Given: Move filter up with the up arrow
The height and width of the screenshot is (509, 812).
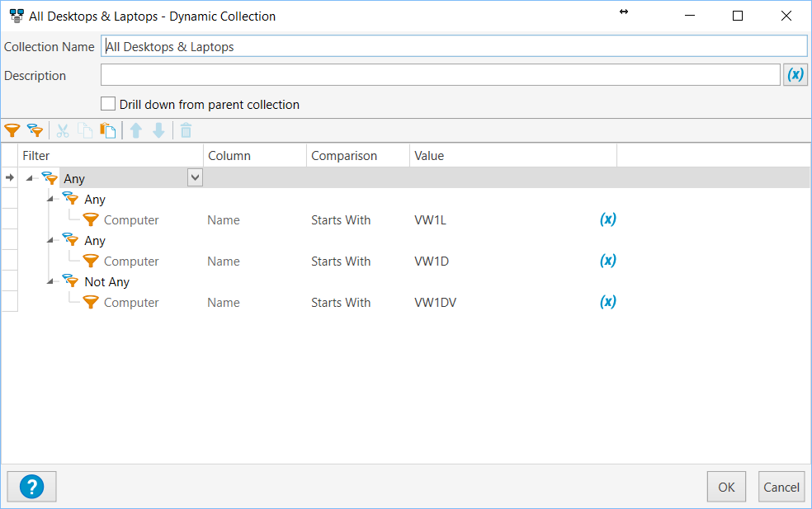Looking at the screenshot, I should (137, 130).
